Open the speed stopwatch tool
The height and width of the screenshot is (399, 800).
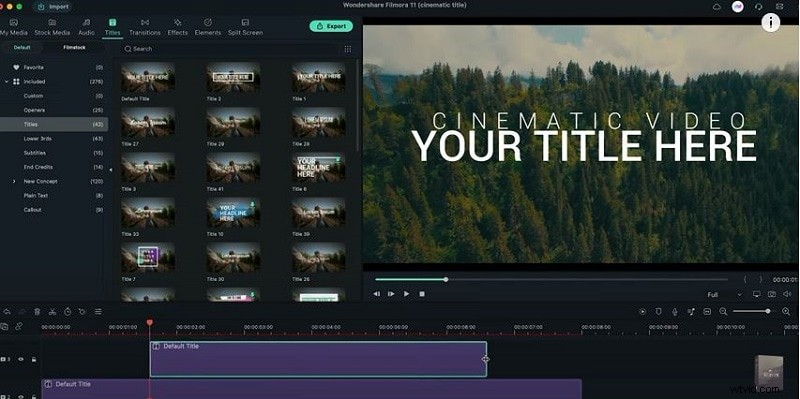coord(67,311)
